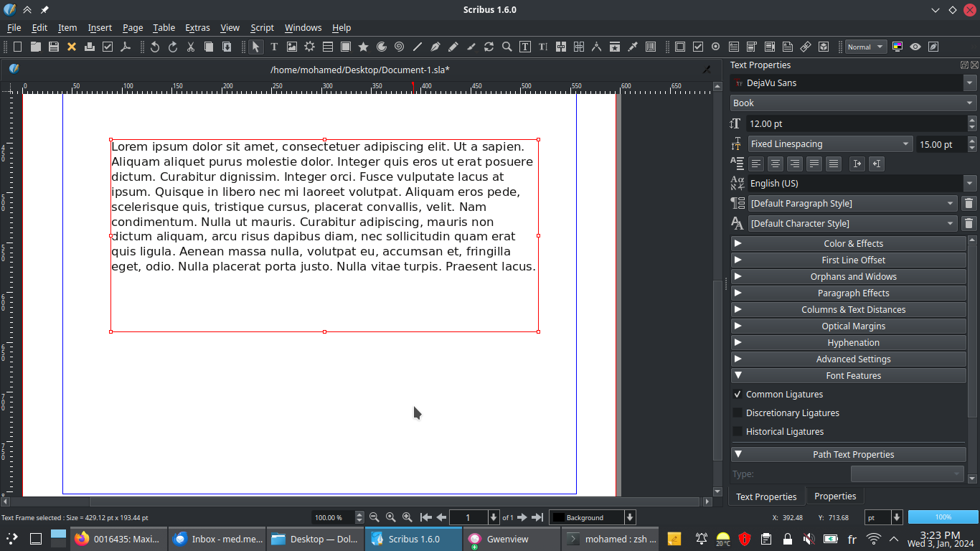980x551 pixels.
Task: Select the Polygon star tool
Action: click(364, 47)
